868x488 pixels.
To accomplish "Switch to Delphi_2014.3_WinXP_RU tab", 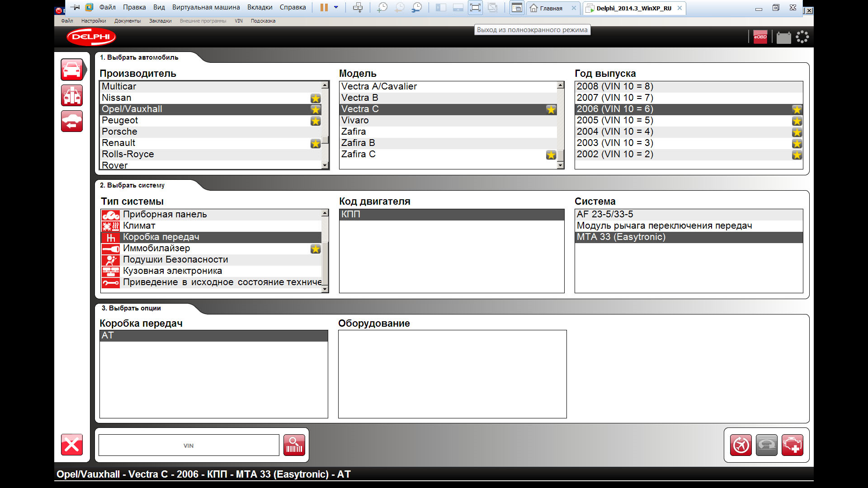I will 634,8.
